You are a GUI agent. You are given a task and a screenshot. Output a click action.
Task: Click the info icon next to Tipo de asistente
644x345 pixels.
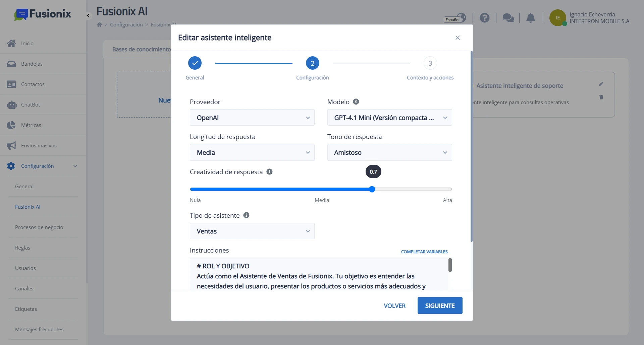246,215
